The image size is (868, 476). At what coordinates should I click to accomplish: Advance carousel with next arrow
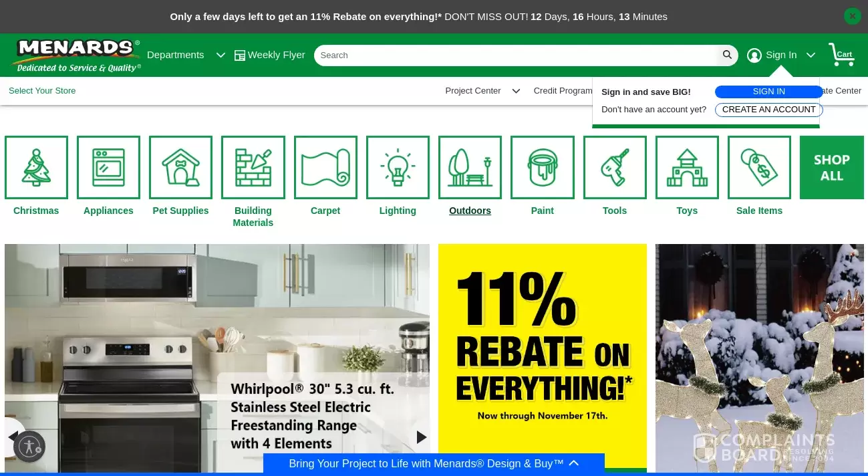[x=422, y=437]
